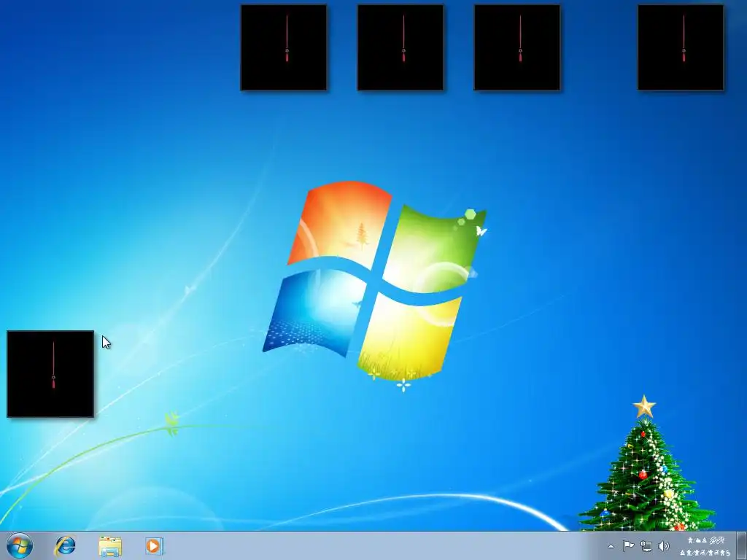Click the Show Desktop bar at the right end of the taskbar

point(742,545)
